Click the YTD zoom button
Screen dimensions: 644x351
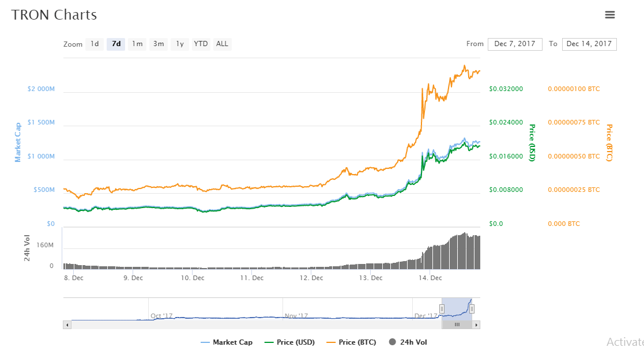click(201, 44)
